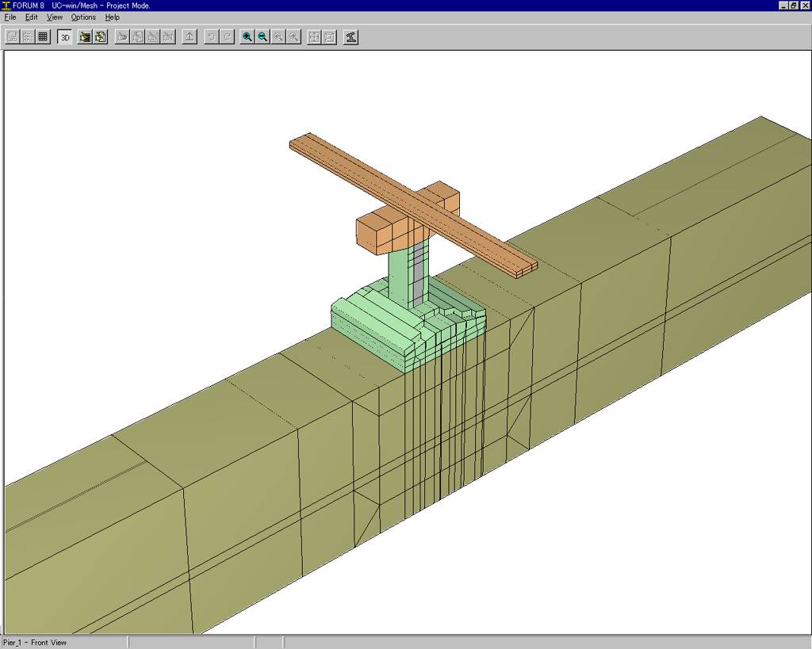Open the File menu
812x649 pixels.
point(10,17)
